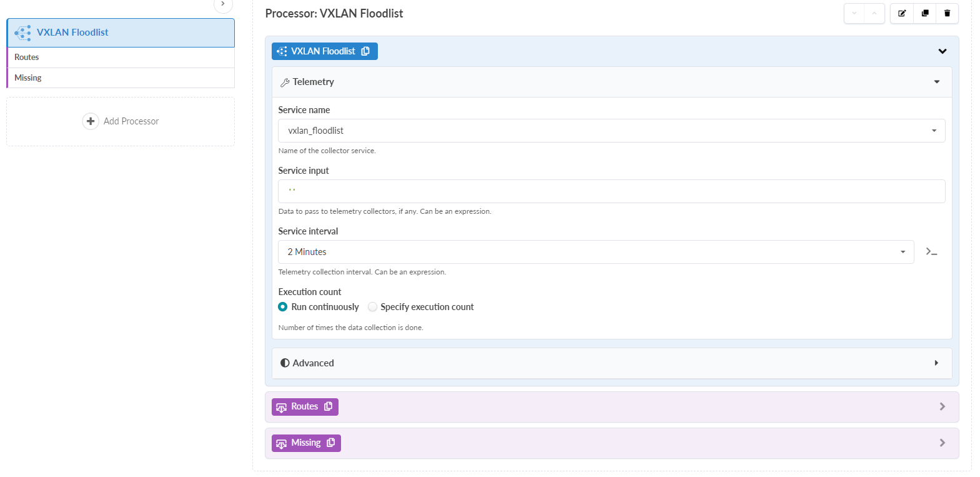Expand the Routes output panel chevron
The image size is (980, 477).
[x=942, y=407]
